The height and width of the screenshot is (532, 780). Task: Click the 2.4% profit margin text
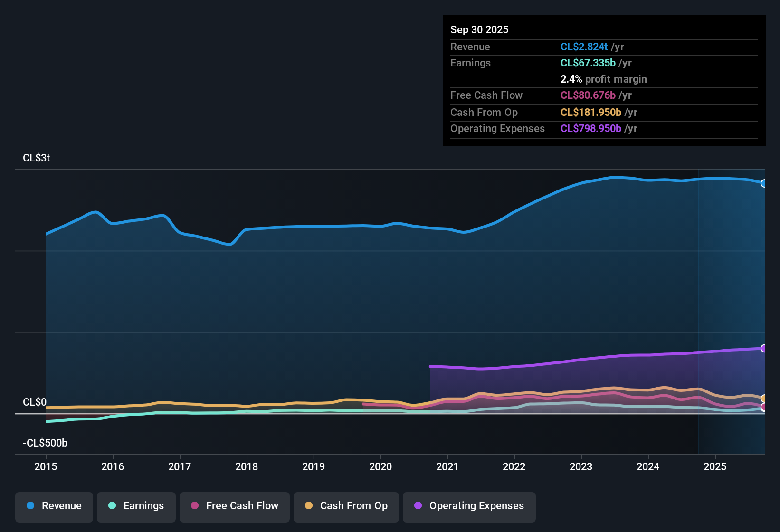[x=603, y=79]
